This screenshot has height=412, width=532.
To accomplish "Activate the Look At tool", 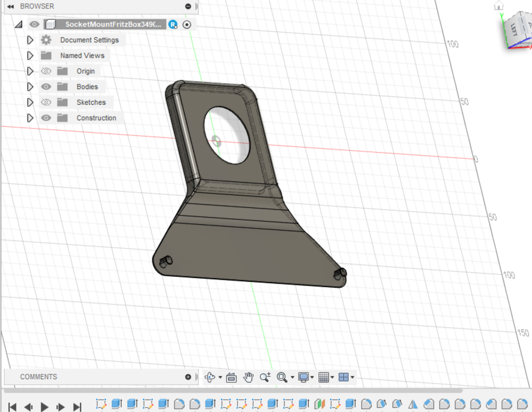I will click(x=231, y=377).
